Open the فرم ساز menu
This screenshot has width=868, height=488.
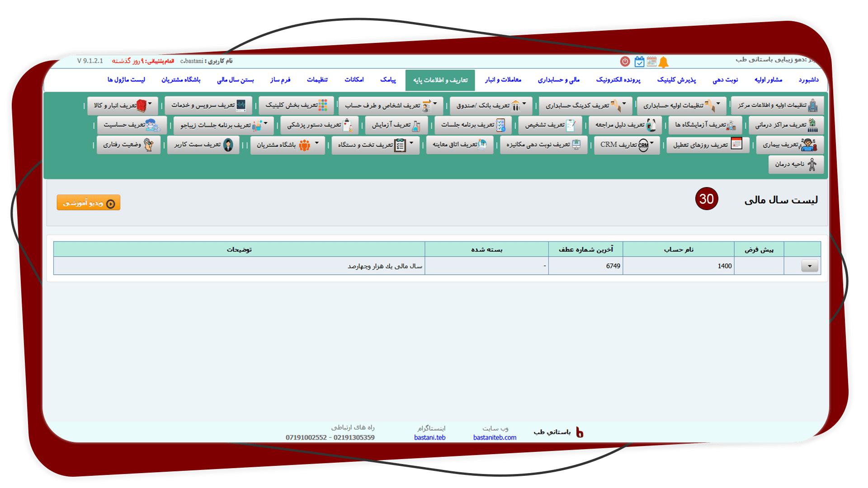click(x=280, y=80)
